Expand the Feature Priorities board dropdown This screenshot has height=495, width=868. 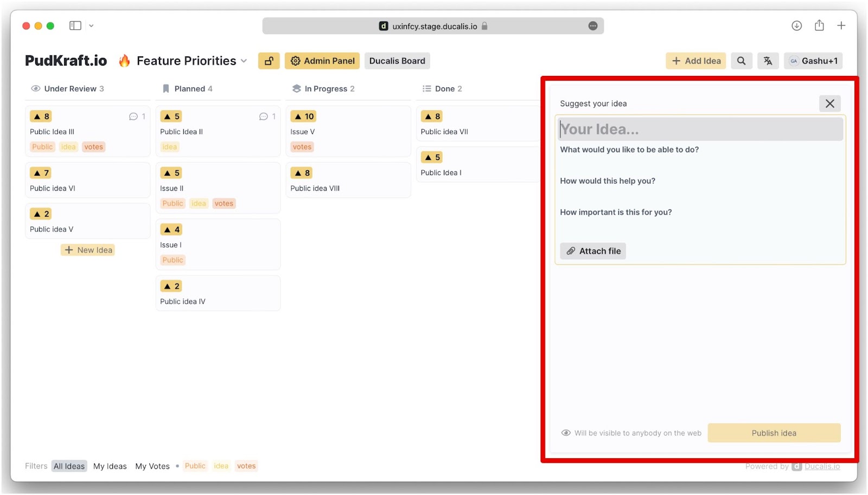[244, 61]
